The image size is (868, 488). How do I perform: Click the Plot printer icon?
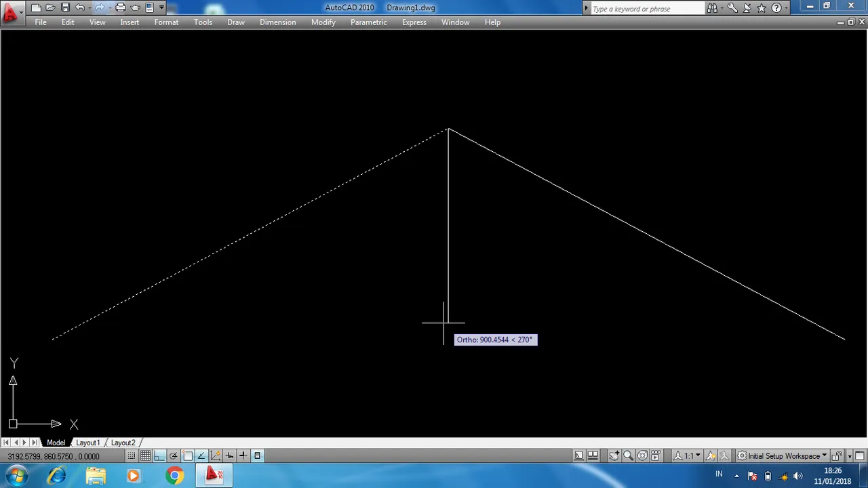coord(120,7)
